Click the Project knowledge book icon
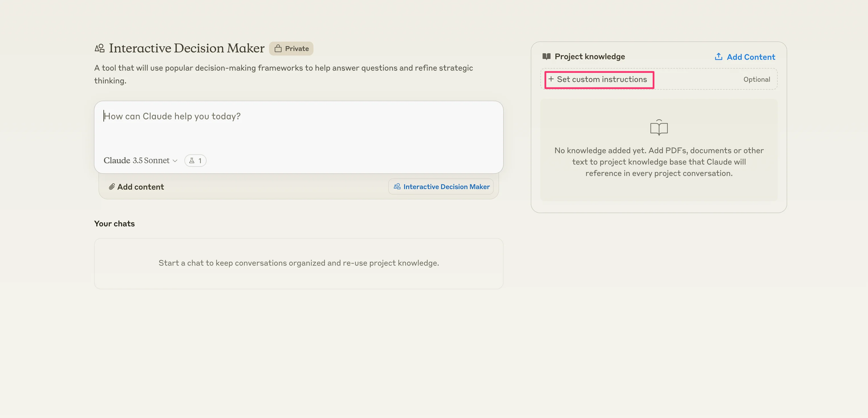The height and width of the screenshot is (418, 868). (546, 57)
